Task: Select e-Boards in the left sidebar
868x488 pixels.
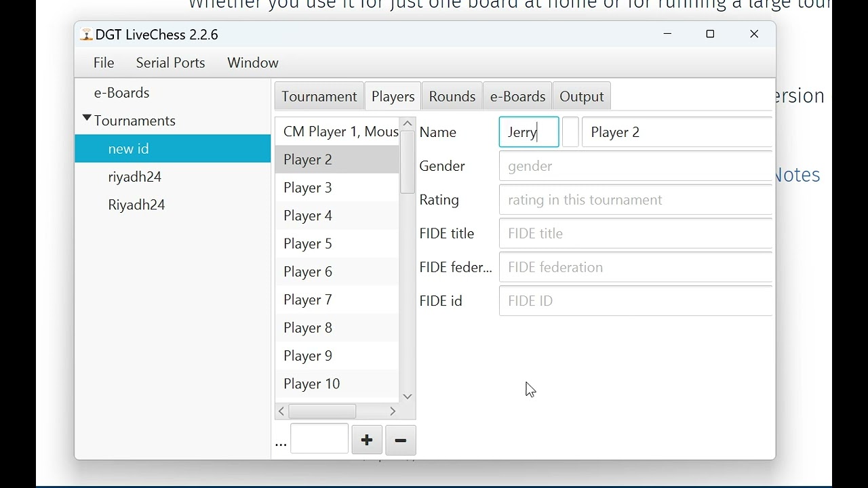Action: (x=173, y=93)
